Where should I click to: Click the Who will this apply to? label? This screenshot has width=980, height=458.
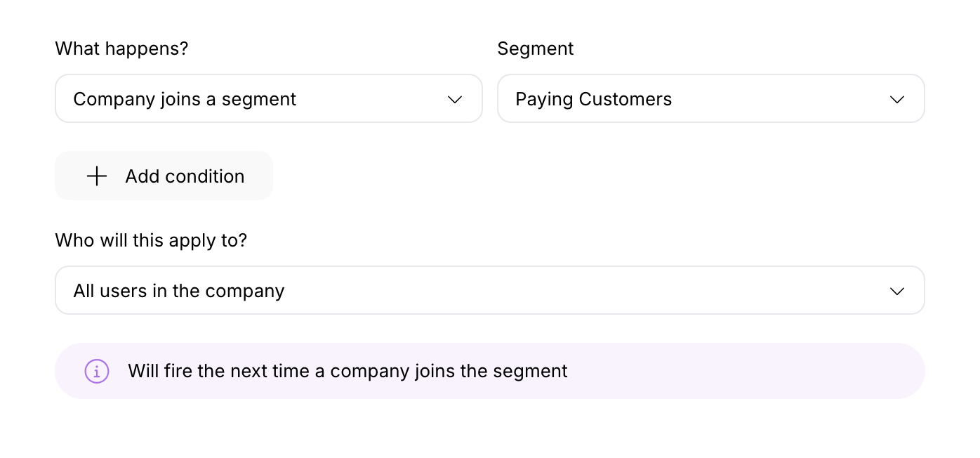(151, 240)
